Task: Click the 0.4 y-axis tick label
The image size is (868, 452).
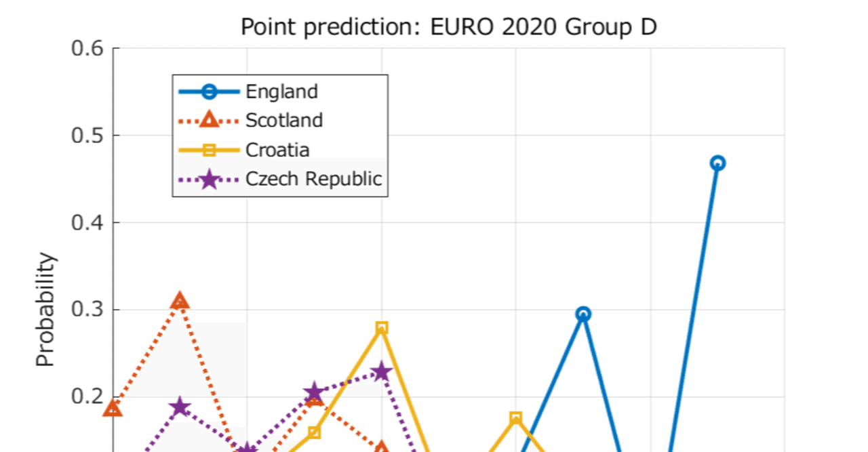Action: pos(86,222)
